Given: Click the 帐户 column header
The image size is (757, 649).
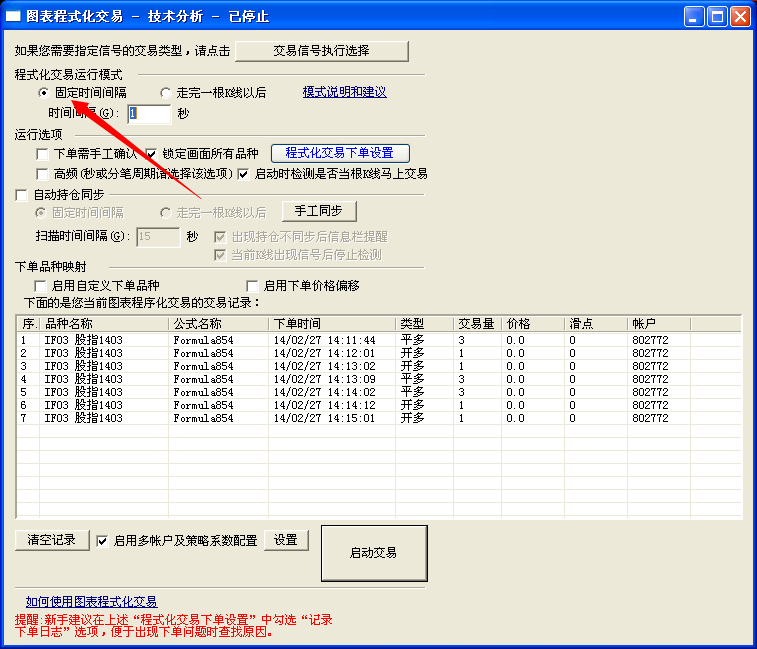Looking at the screenshot, I should tap(659, 324).
